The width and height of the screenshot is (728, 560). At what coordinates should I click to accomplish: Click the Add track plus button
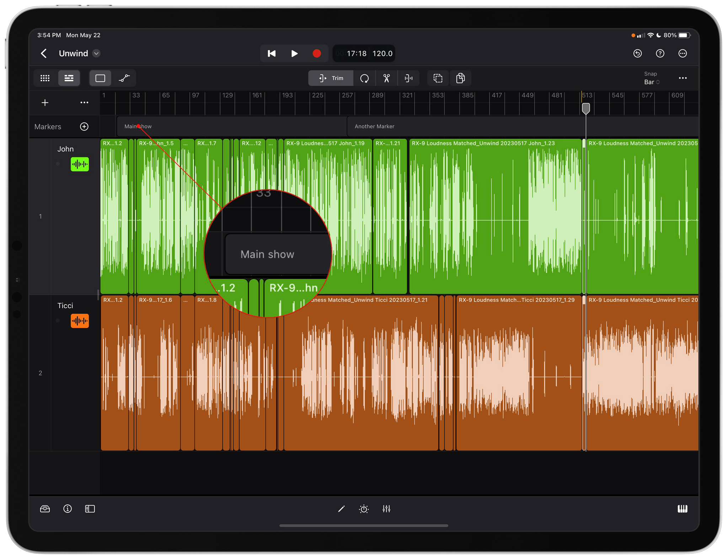click(x=45, y=103)
